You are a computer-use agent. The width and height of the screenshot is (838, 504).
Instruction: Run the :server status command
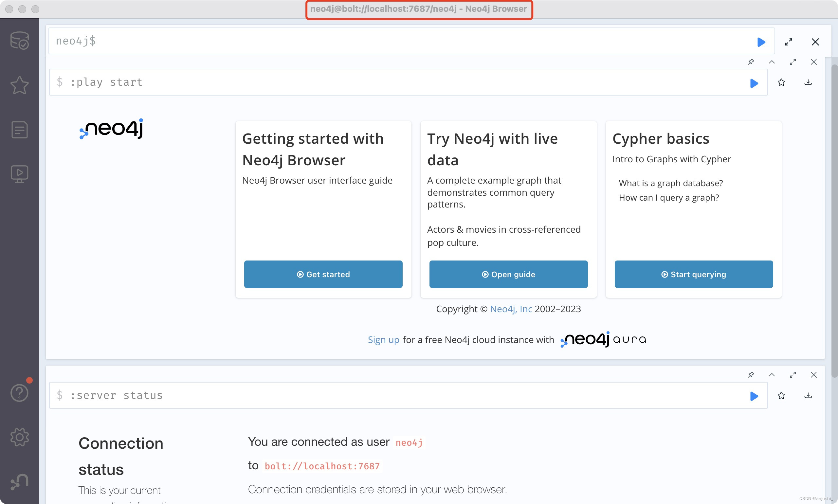pyautogui.click(x=754, y=396)
